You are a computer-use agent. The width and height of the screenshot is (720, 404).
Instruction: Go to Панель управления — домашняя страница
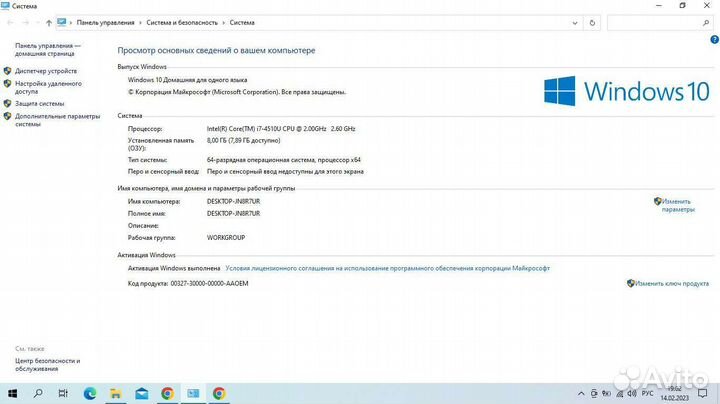point(48,50)
